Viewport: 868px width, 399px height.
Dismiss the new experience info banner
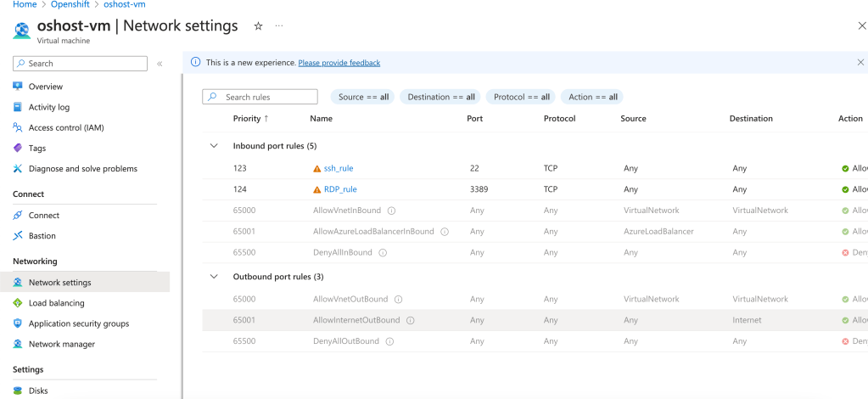click(860, 63)
